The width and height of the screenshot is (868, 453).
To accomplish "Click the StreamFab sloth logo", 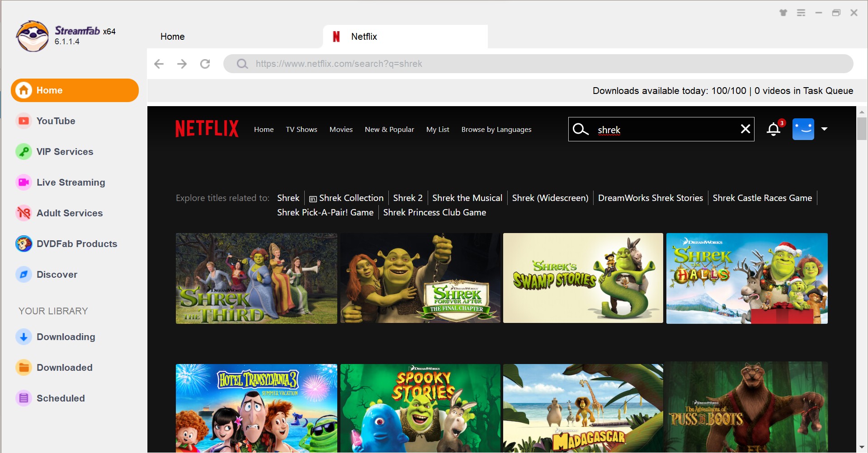I will click(x=32, y=36).
